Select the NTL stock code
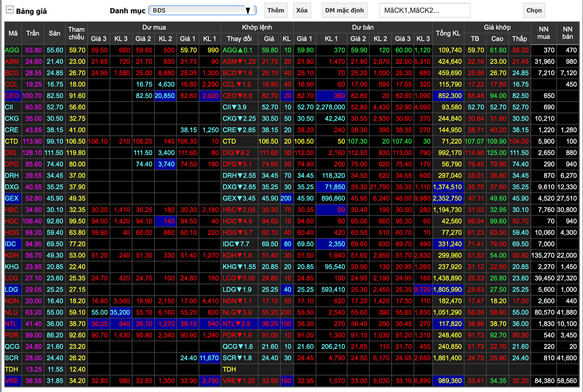Viewport: 583px width, 392px height. tap(11, 324)
